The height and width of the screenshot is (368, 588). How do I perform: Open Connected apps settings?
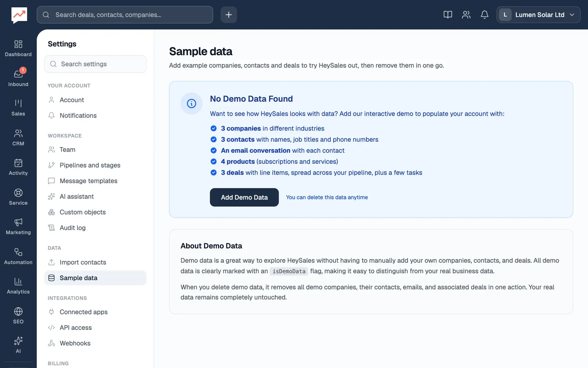95,312
